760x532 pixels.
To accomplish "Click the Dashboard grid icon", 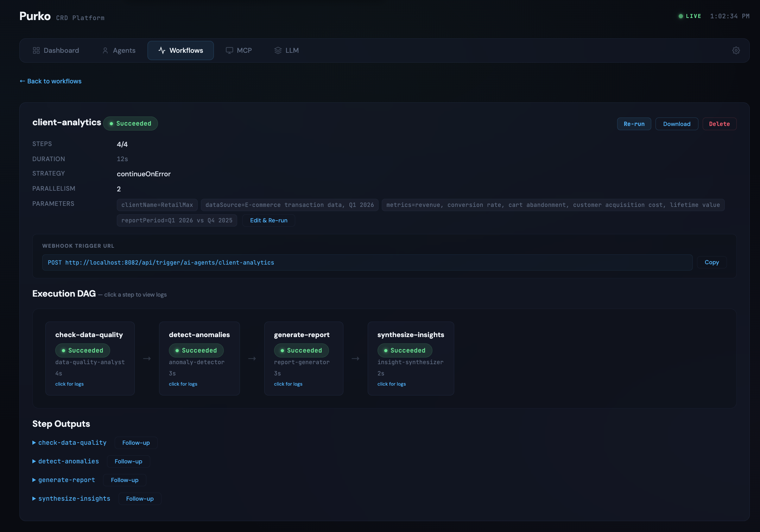I will point(36,50).
